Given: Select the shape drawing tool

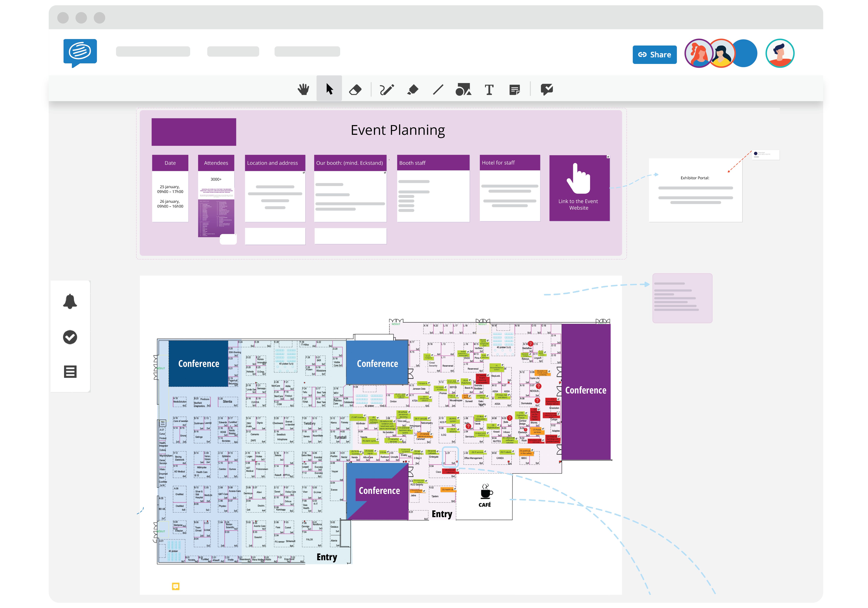Looking at the screenshot, I should tap(464, 90).
